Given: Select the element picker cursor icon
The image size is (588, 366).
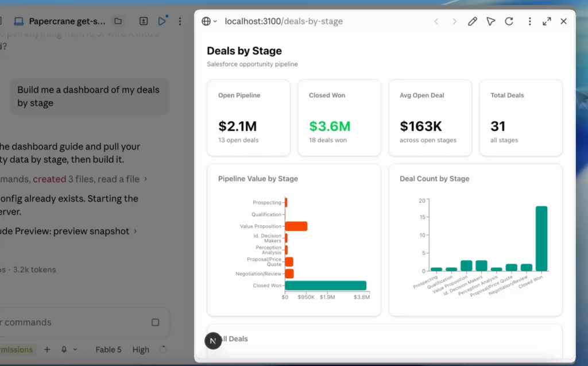Looking at the screenshot, I should (490, 21).
